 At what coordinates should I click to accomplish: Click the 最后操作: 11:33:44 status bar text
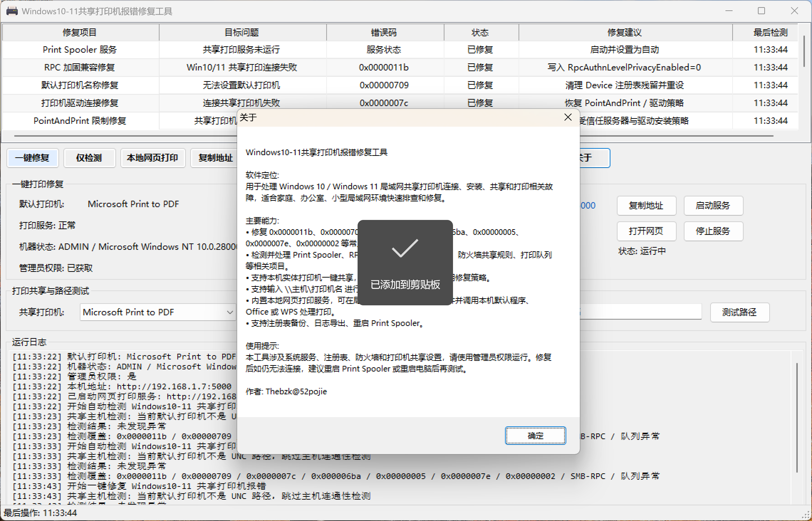40,513
